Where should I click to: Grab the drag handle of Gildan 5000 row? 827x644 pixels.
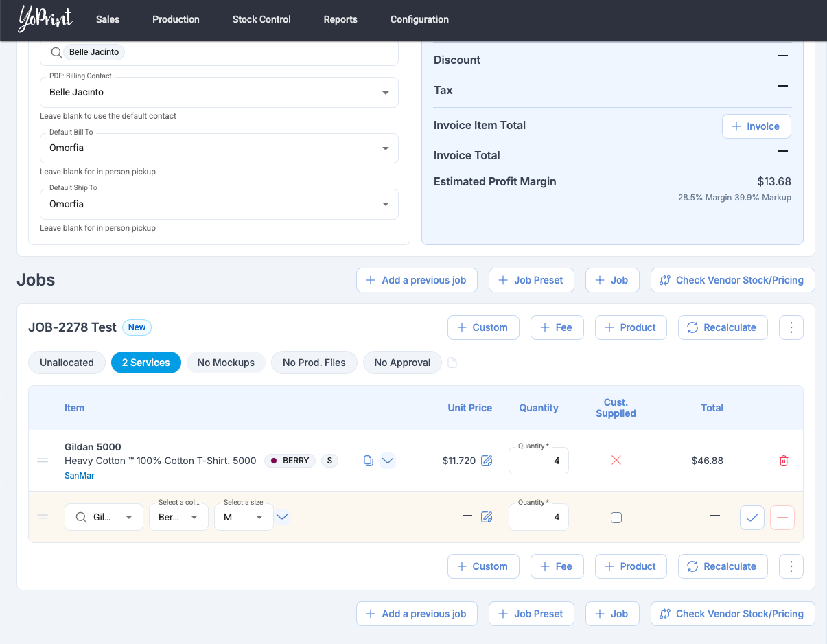[43, 461]
